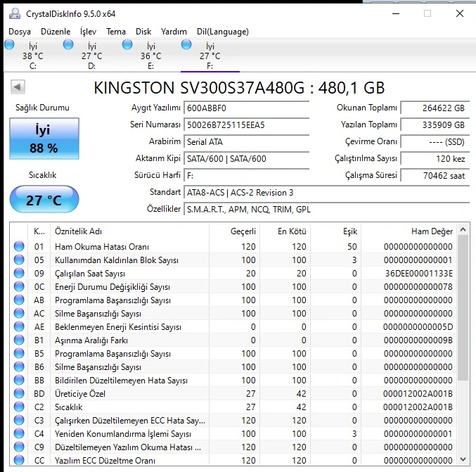Select the Yazılım ECC Düzeltme Oranı row
This screenshot has height=472, width=476.
coord(233,460)
